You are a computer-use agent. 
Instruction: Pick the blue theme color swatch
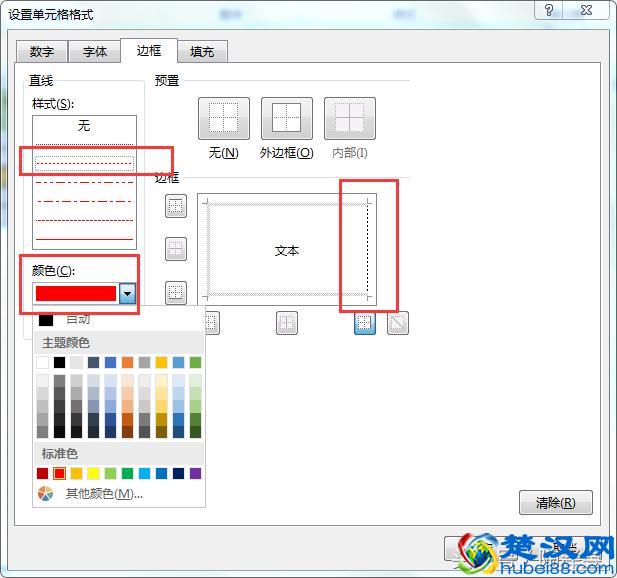click(x=111, y=362)
